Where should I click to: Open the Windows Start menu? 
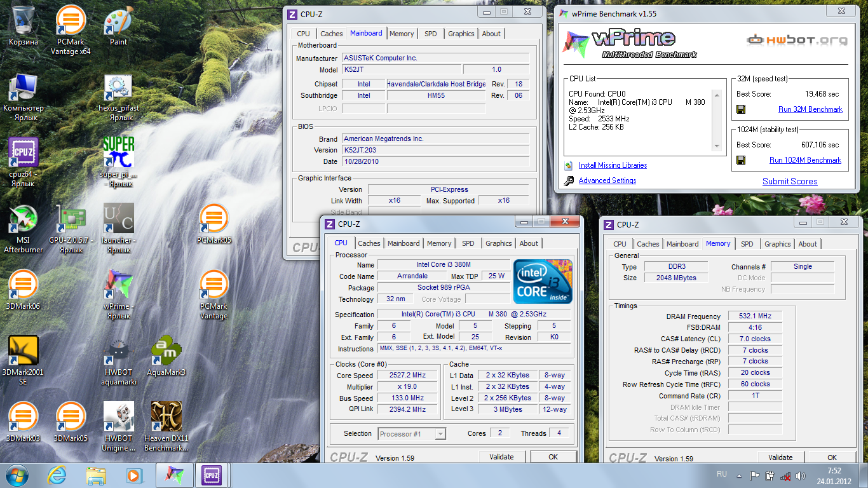(17, 475)
